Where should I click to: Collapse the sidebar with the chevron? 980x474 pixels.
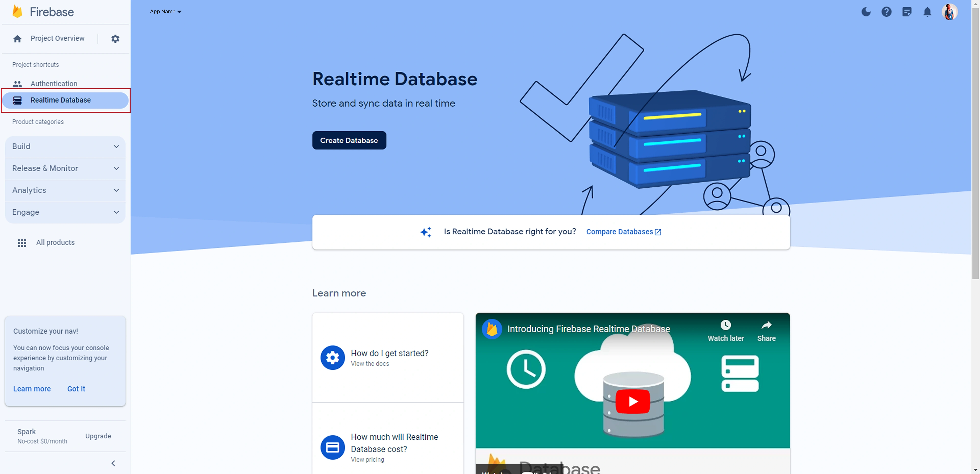coord(113,463)
